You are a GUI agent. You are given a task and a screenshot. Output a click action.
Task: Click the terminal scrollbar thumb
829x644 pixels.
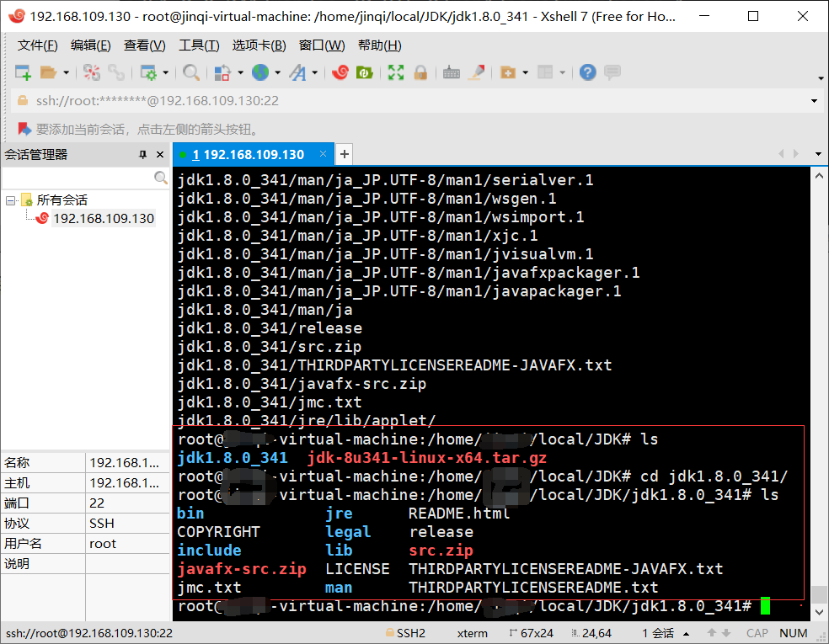[x=819, y=594]
